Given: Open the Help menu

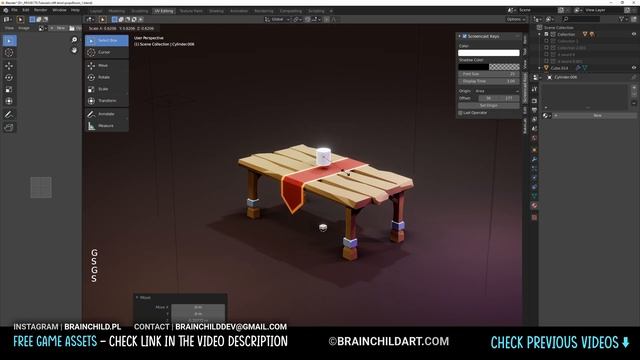Looking at the screenshot, I should [x=75, y=10].
